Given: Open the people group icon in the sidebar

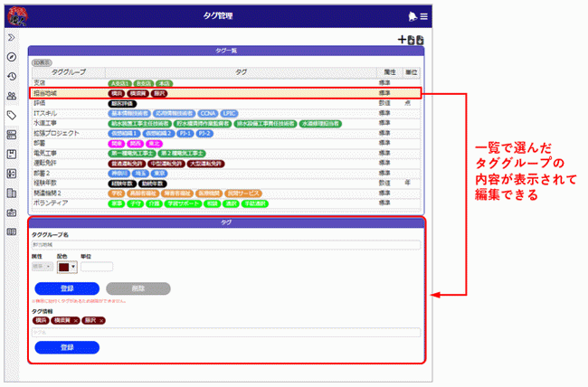Looking at the screenshot, I should pyautogui.click(x=12, y=96).
